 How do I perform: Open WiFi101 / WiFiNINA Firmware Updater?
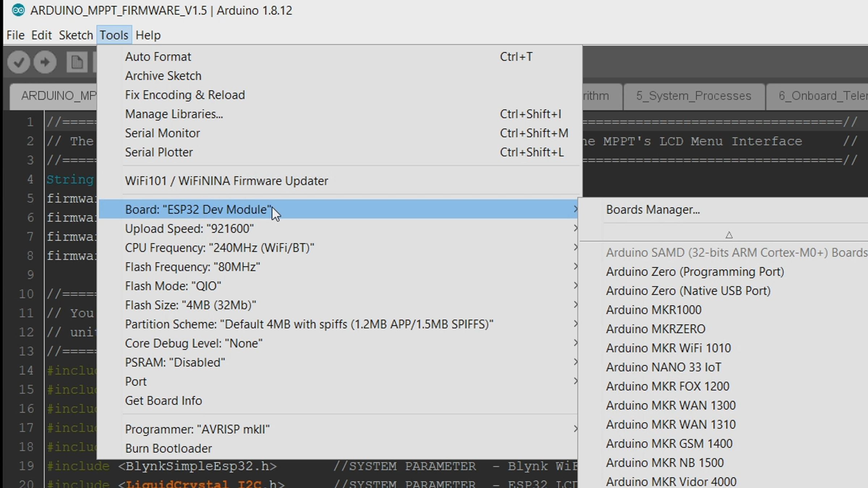[340, 181]
